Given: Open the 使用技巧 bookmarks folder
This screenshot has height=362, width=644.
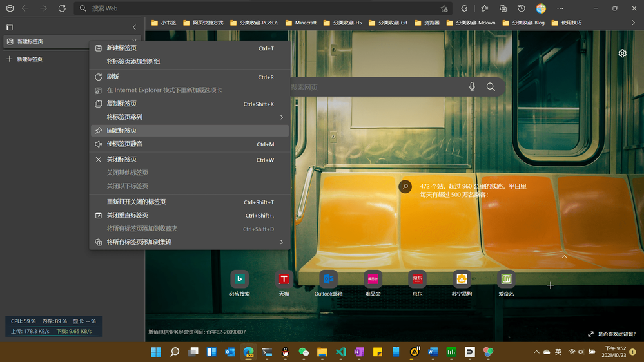Looking at the screenshot, I should point(567,23).
